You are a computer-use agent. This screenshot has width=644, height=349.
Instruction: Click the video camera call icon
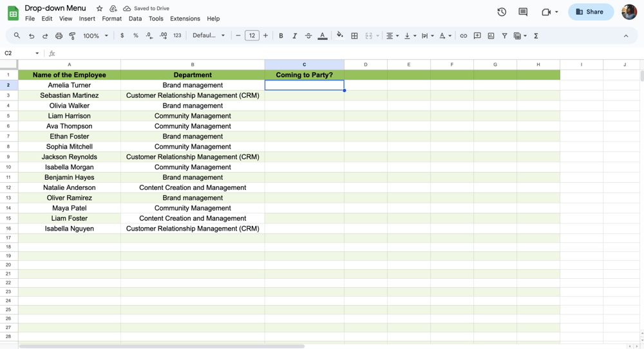click(546, 12)
